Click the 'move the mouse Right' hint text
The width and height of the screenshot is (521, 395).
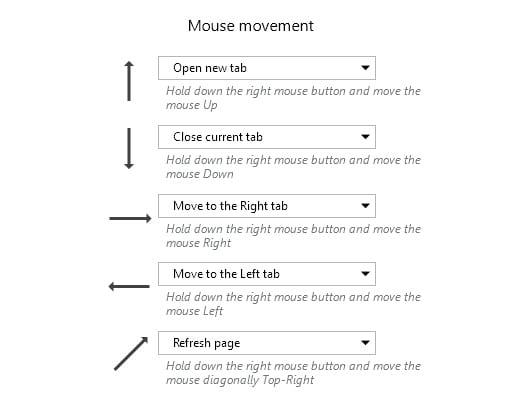293,236
